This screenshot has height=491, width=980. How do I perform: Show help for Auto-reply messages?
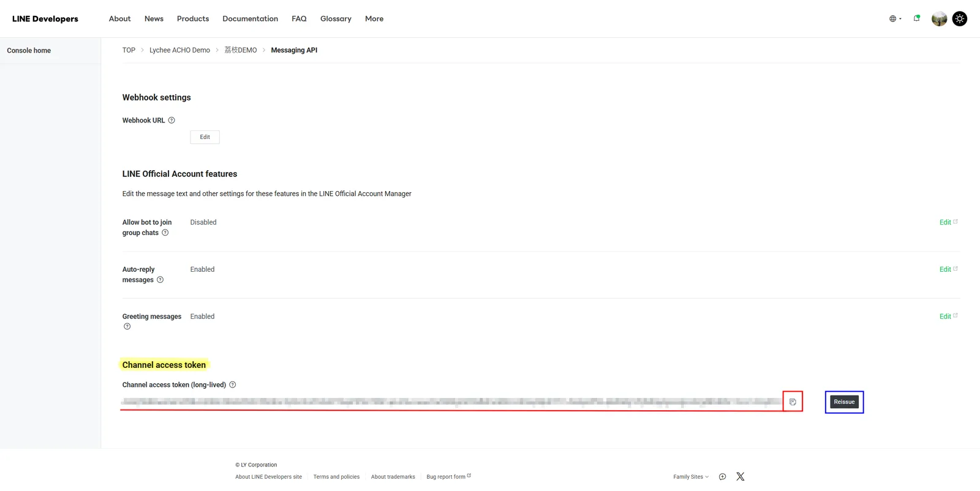tap(160, 280)
